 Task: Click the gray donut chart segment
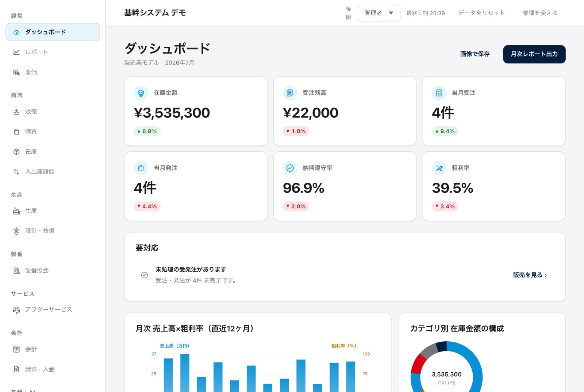click(x=429, y=350)
